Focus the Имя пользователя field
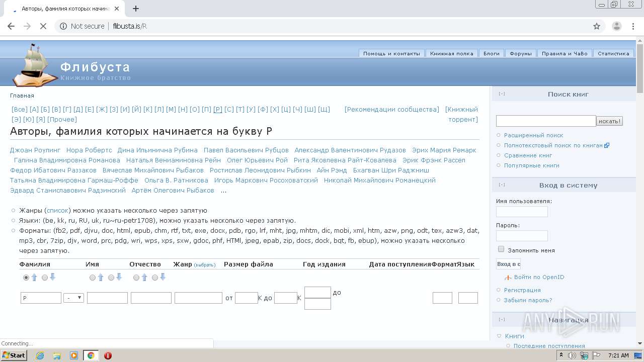 [x=522, y=212]
